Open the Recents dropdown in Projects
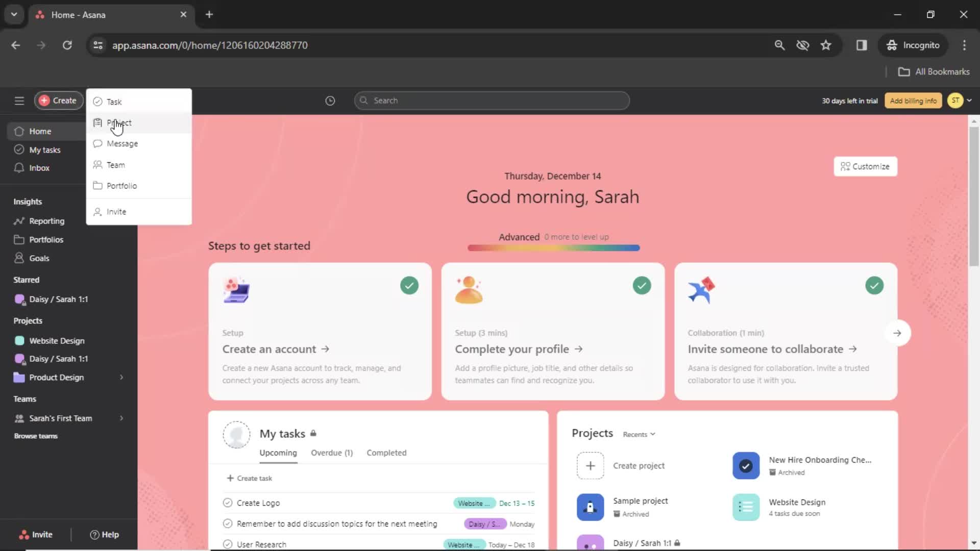Screen dimensions: 980x551 [639, 434]
